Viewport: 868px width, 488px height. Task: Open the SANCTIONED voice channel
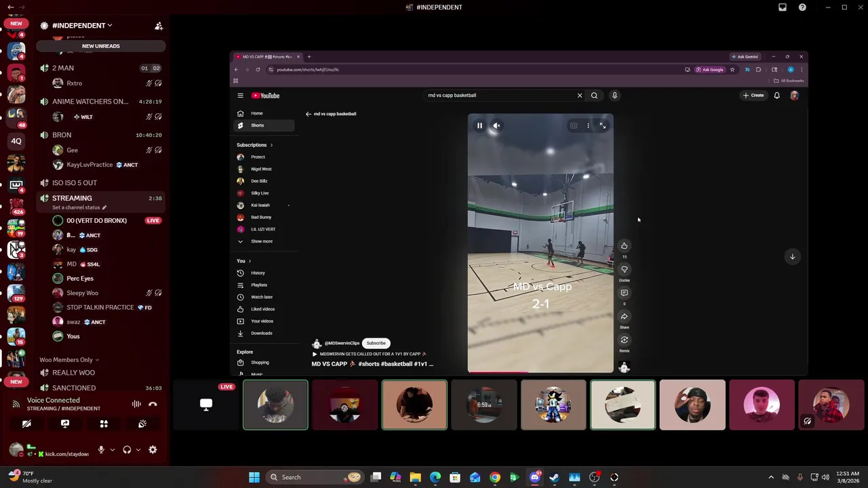tap(74, 388)
